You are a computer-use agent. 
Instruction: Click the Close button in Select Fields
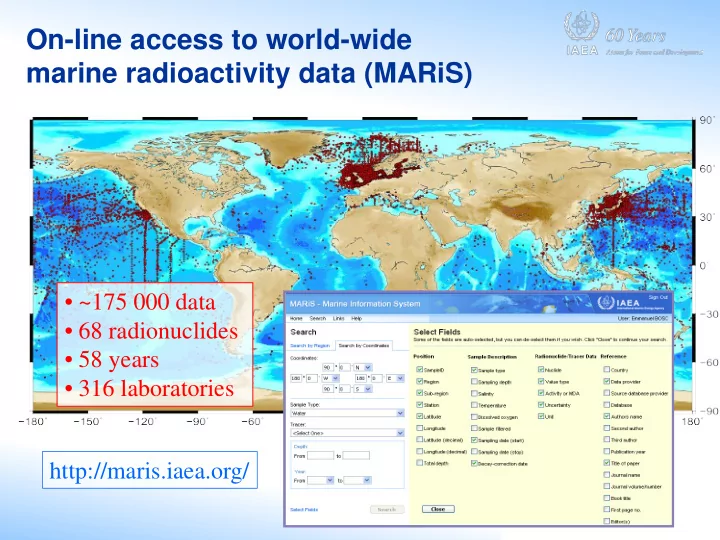point(438,509)
